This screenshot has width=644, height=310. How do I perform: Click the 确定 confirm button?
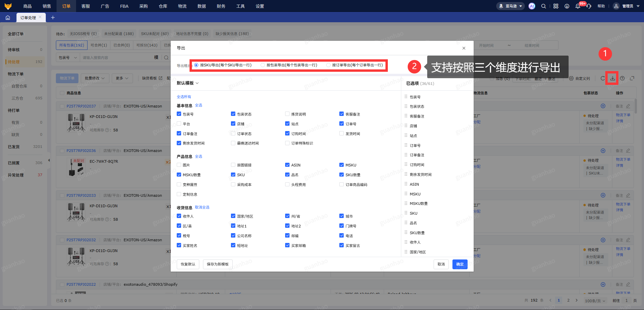coord(460,264)
